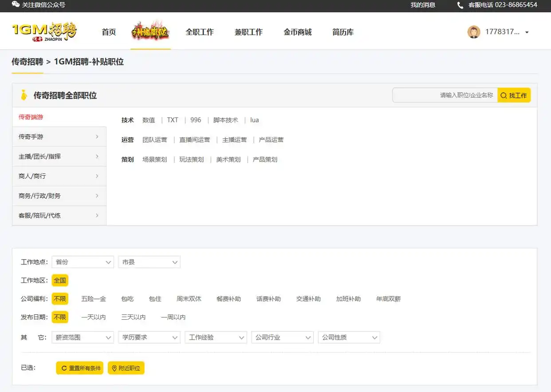This screenshot has height=392, width=551.
Task: Open 我的消息 in the top bar
Action: pos(422,5)
